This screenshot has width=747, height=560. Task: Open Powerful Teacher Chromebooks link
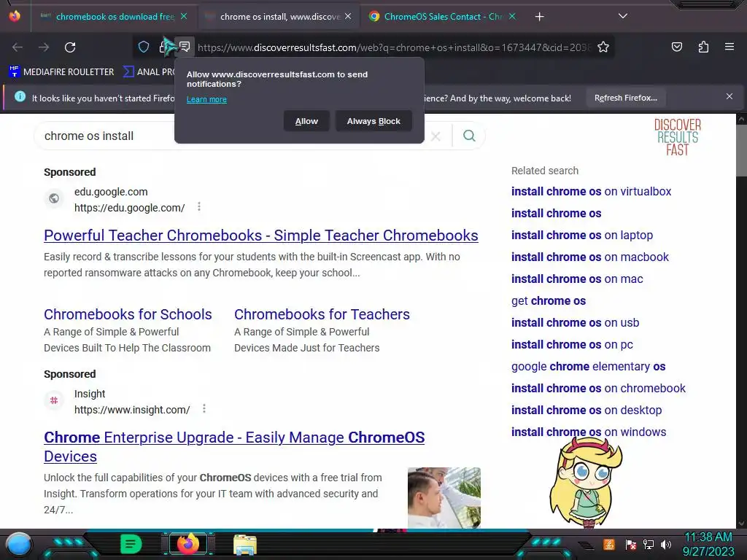click(x=261, y=236)
